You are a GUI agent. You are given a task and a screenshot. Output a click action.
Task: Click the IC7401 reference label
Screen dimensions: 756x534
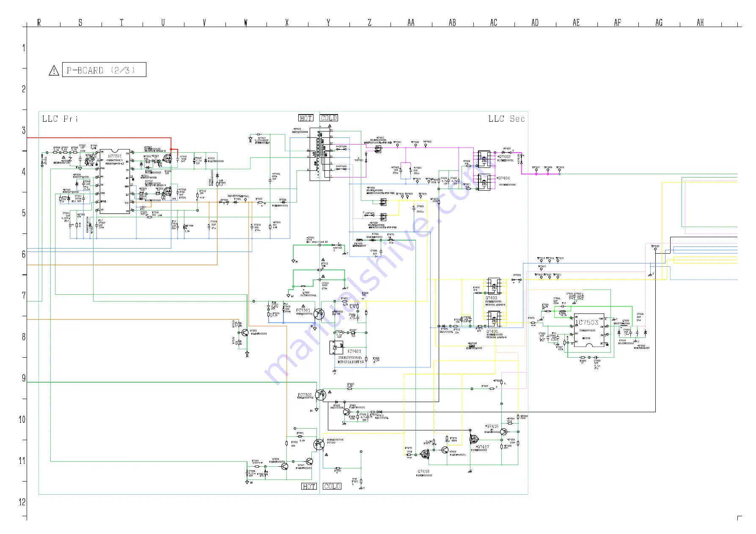click(x=355, y=351)
